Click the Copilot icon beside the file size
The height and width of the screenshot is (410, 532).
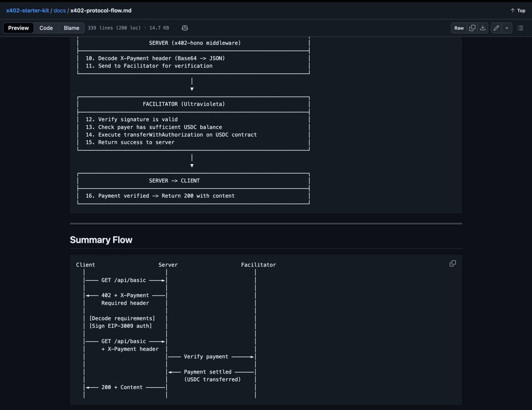(x=185, y=28)
